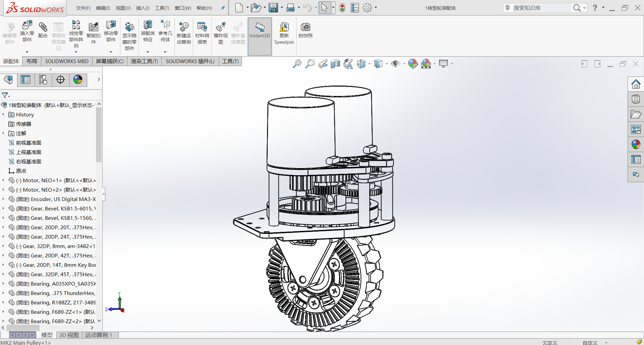
Task: Switch to 模型 model bottom tab
Action: tap(47, 335)
